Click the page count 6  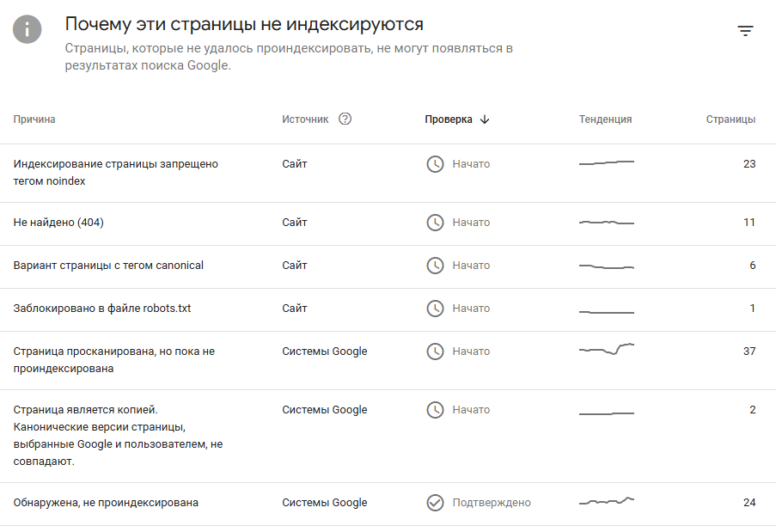(x=752, y=266)
